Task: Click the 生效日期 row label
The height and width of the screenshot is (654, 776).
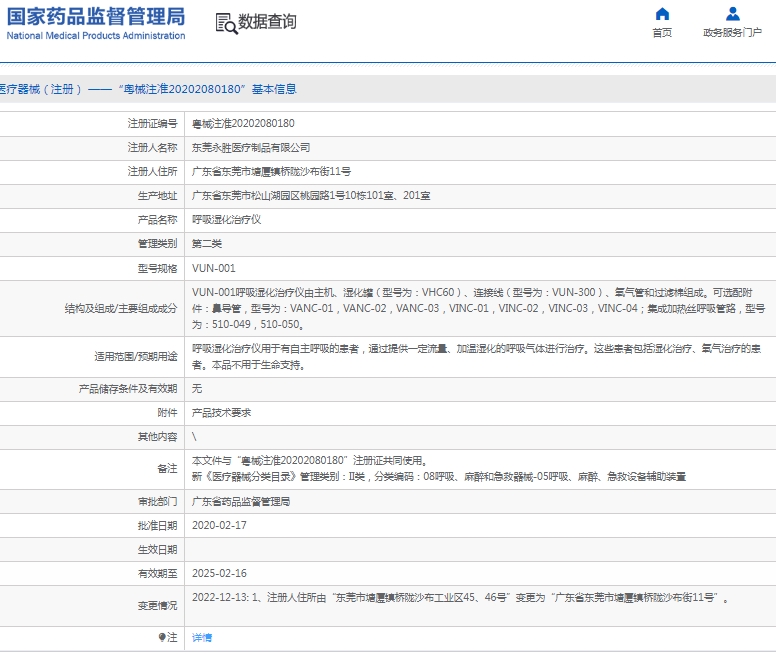Action: point(157,550)
